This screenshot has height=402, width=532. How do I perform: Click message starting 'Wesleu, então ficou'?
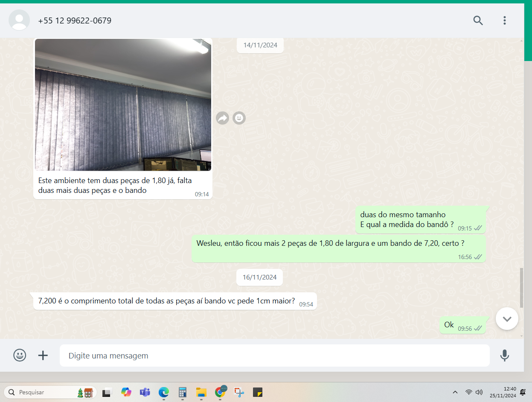tap(339, 248)
